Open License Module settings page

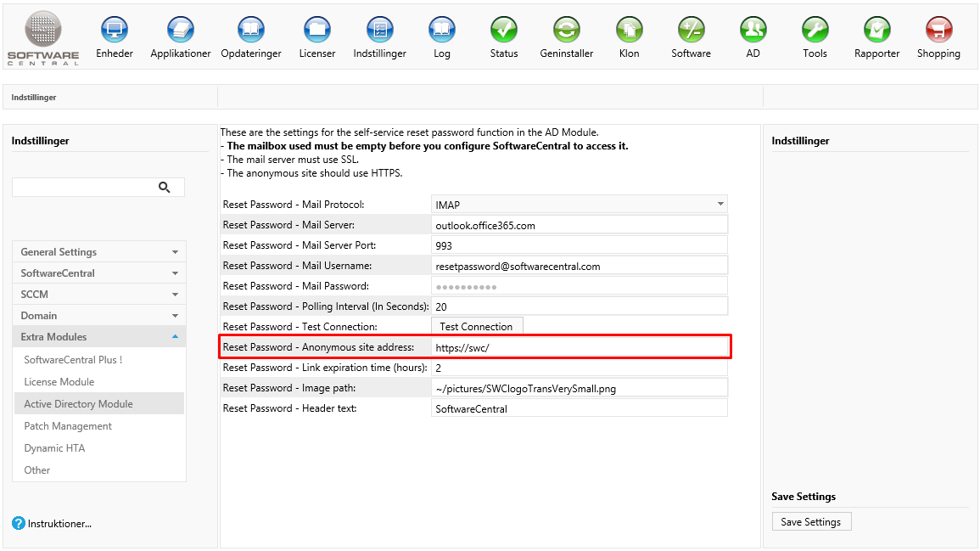coord(59,382)
